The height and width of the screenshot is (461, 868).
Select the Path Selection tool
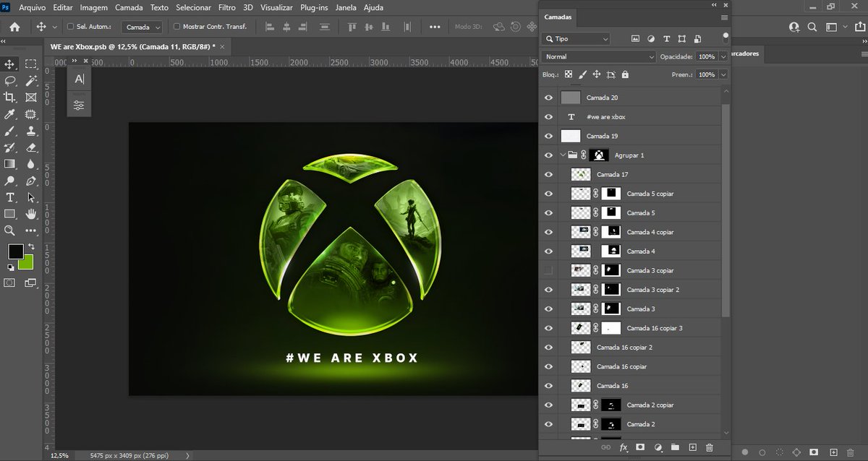31,197
